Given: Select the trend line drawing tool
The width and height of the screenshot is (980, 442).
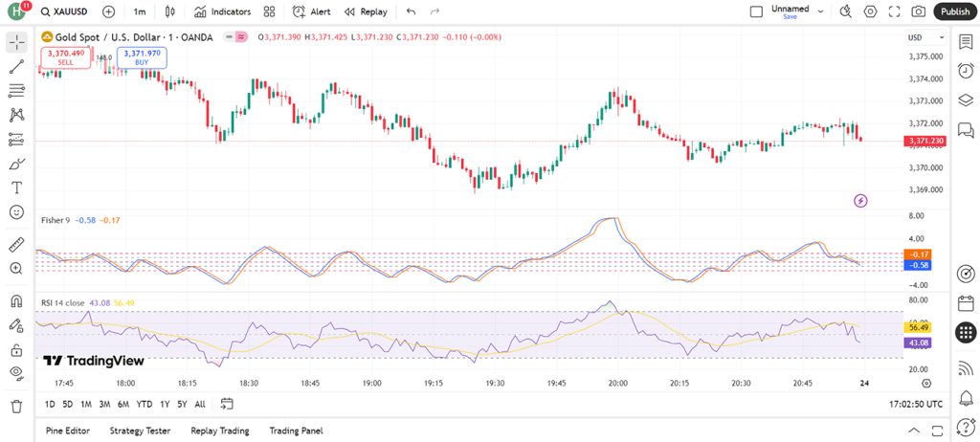Looking at the screenshot, I should tap(16, 67).
